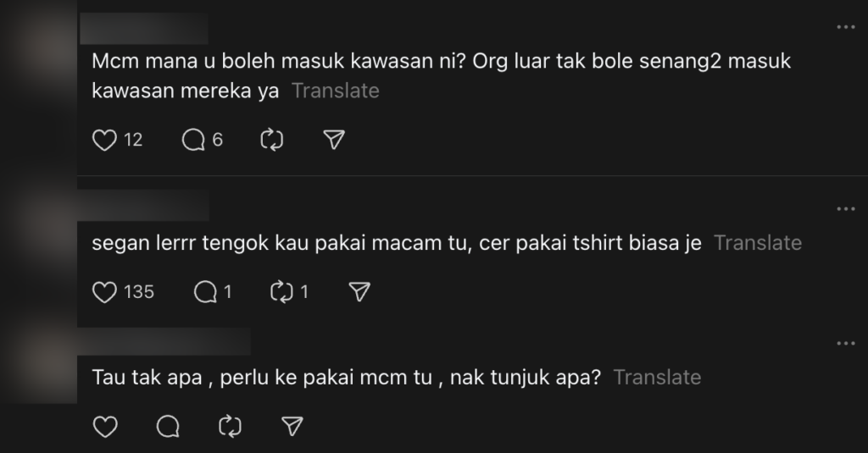The width and height of the screenshot is (868, 453).
Task: Translate the 'segan lerrr tengok' comment
Action: point(757,243)
